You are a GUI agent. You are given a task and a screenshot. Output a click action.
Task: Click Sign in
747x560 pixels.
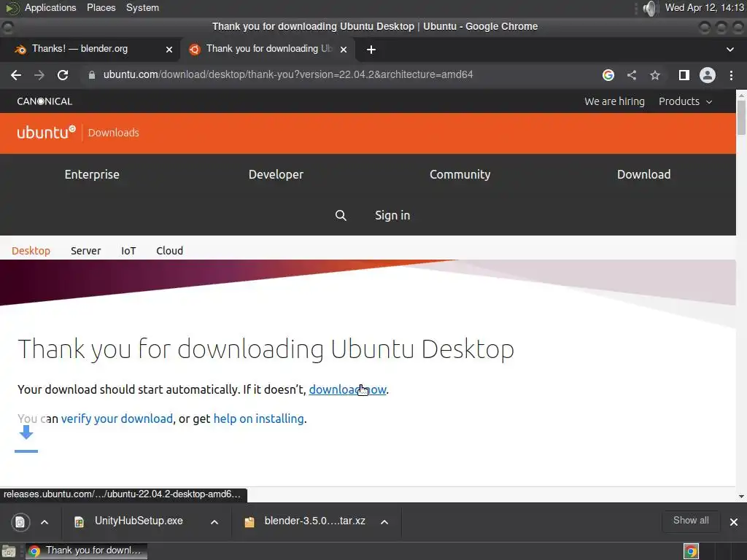392,216
